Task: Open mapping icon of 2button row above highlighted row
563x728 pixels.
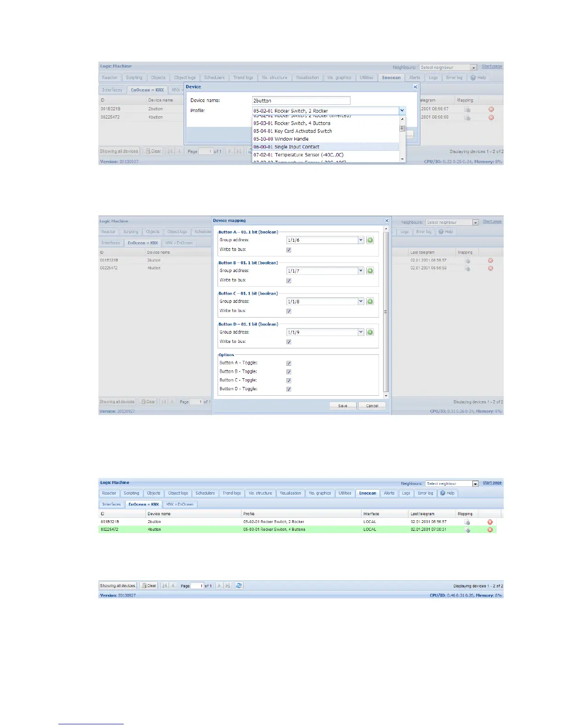Action: 467,522
